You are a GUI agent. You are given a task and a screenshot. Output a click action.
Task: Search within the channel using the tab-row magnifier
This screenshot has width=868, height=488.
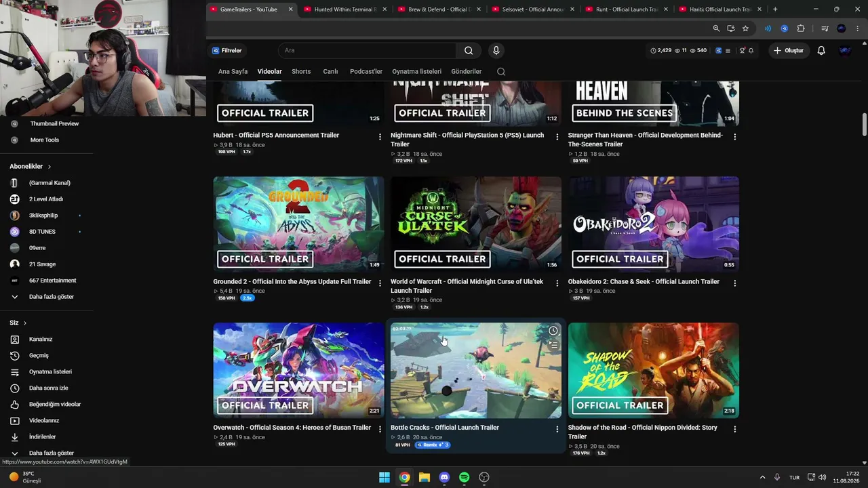tap(501, 71)
